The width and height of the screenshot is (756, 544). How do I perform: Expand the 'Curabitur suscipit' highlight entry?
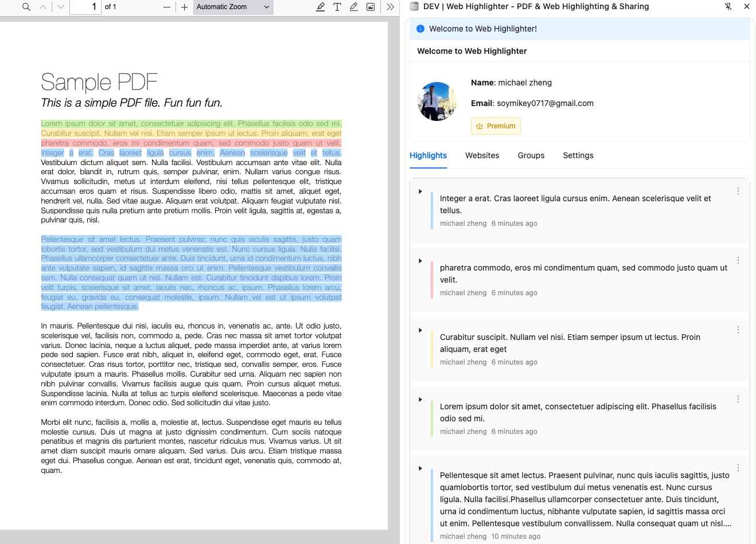click(x=420, y=330)
